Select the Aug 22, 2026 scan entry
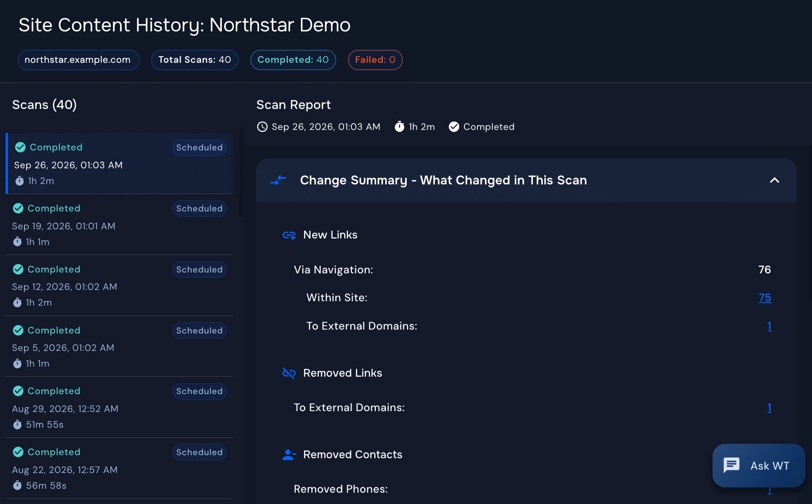The image size is (812, 504). [x=119, y=468]
